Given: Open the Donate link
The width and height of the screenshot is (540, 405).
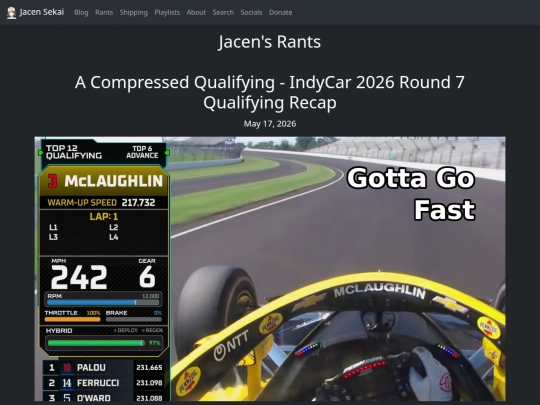Looking at the screenshot, I should tap(280, 12).
